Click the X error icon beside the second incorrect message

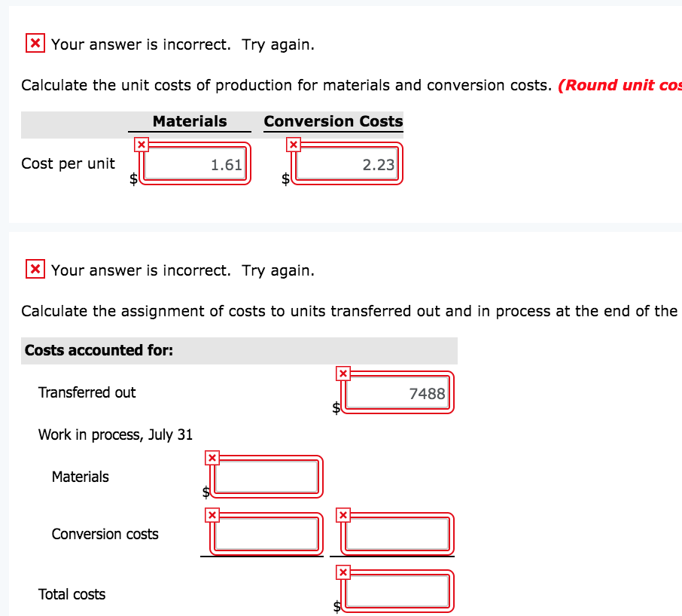pos(34,269)
